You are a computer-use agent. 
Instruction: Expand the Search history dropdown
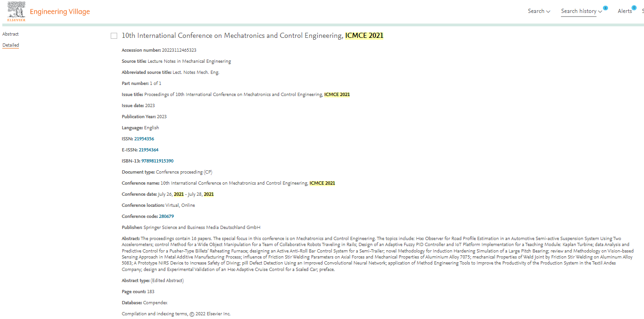(581, 11)
